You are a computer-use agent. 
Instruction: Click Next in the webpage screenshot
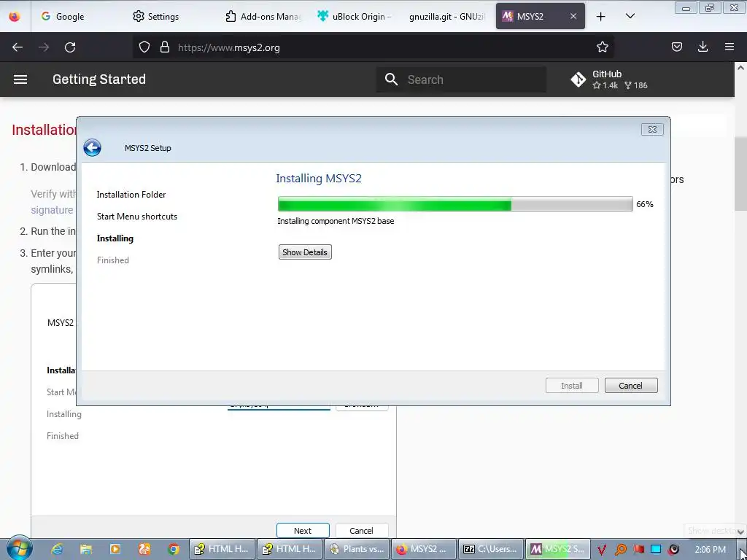pyautogui.click(x=303, y=531)
